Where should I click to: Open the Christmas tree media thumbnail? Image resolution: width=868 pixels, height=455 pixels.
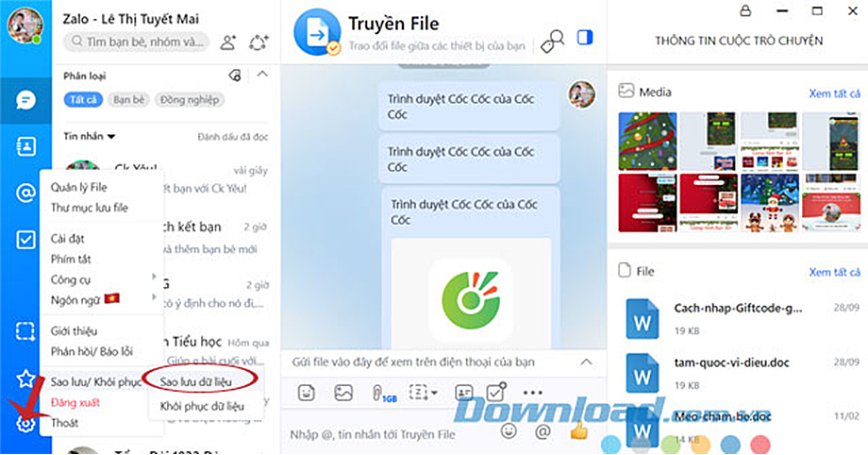click(x=647, y=141)
